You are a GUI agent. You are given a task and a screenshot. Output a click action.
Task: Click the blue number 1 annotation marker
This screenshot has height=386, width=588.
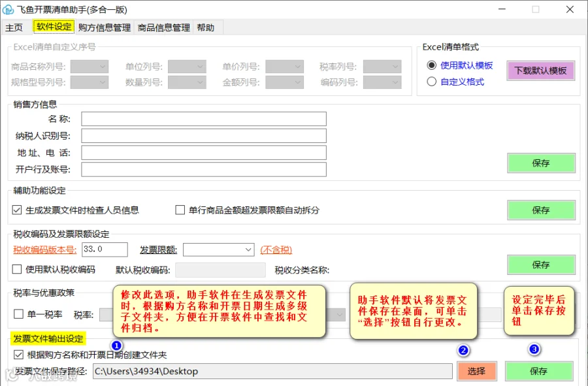[x=116, y=346]
